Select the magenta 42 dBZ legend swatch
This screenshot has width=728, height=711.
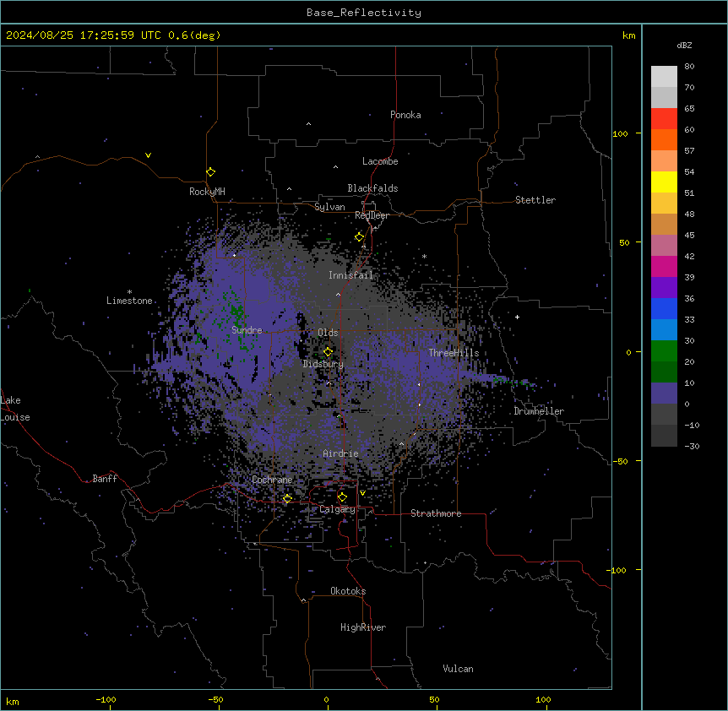point(664,266)
